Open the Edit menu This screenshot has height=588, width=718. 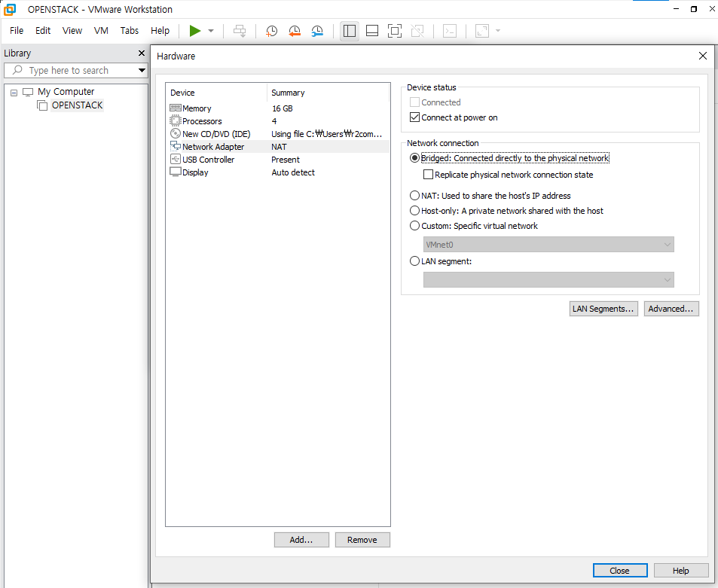pyautogui.click(x=43, y=31)
